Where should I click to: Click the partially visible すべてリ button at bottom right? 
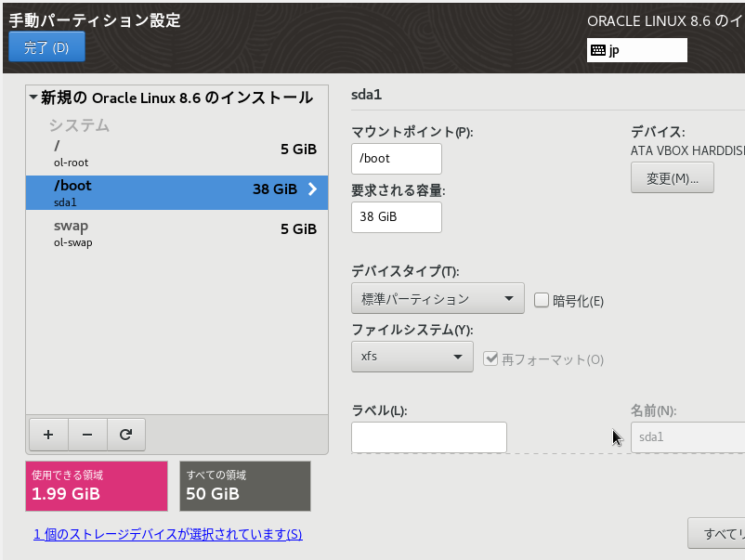(x=716, y=533)
